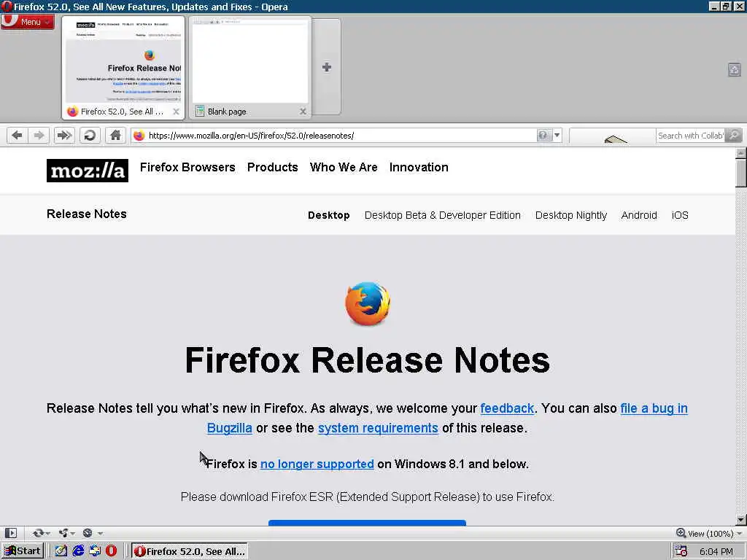The image size is (747, 560).
Task: Open the Opera Menu button
Action: [x=27, y=22]
